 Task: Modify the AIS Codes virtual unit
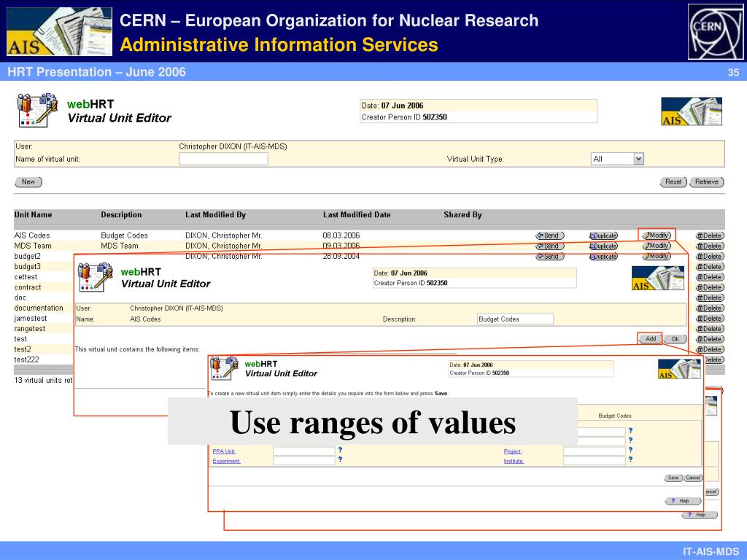[x=657, y=236]
